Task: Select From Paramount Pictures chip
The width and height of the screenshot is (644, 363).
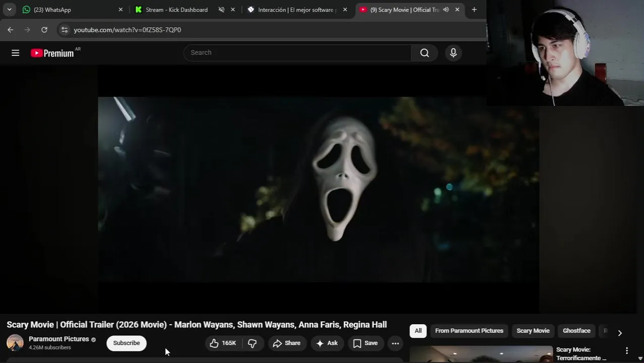Action: coord(469,331)
